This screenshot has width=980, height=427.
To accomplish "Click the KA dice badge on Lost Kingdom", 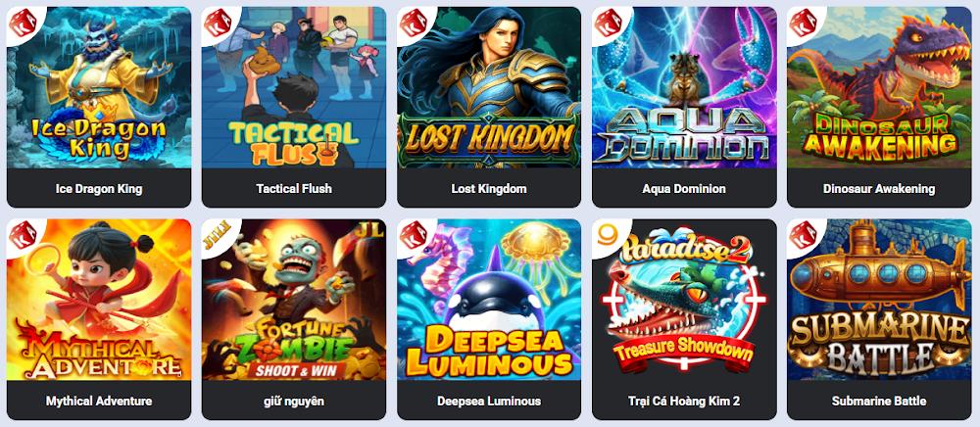I will pyautogui.click(x=413, y=23).
